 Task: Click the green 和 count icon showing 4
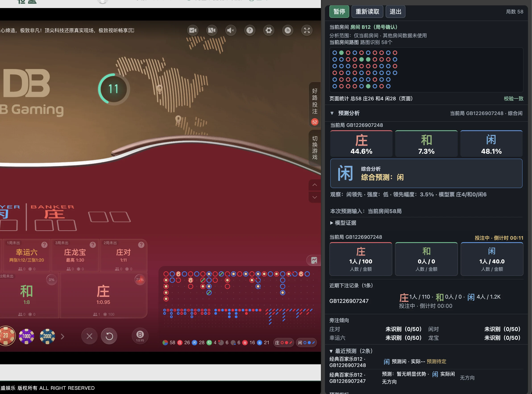pyautogui.click(x=209, y=343)
